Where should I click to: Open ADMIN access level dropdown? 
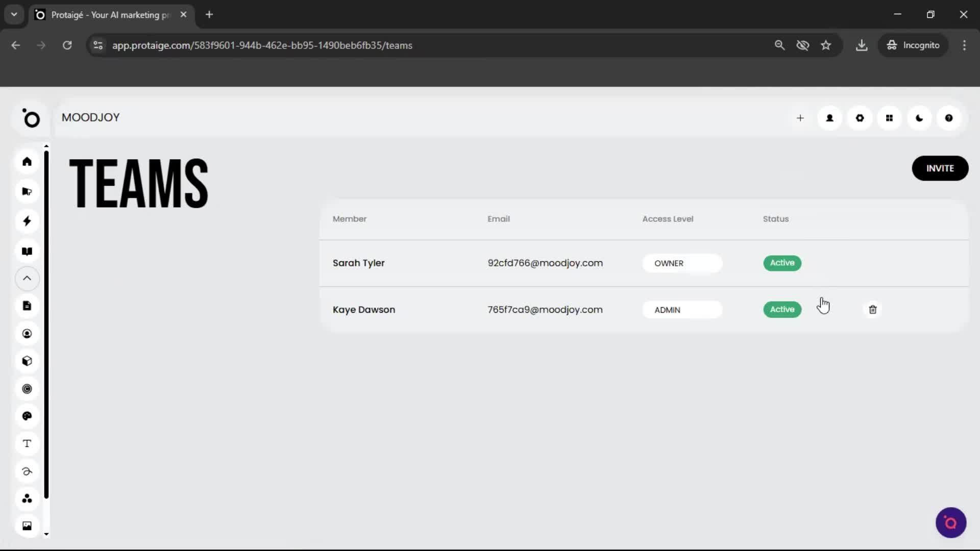tap(682, 310)
